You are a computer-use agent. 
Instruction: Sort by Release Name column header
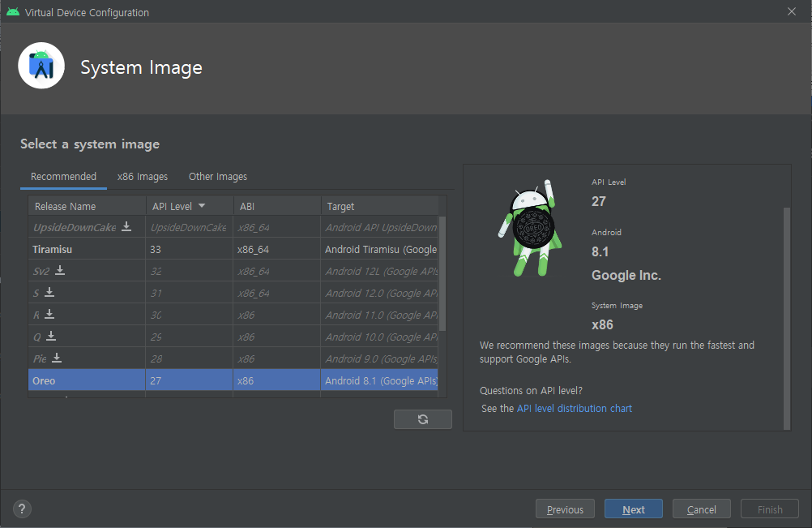[x=87, y=206]
